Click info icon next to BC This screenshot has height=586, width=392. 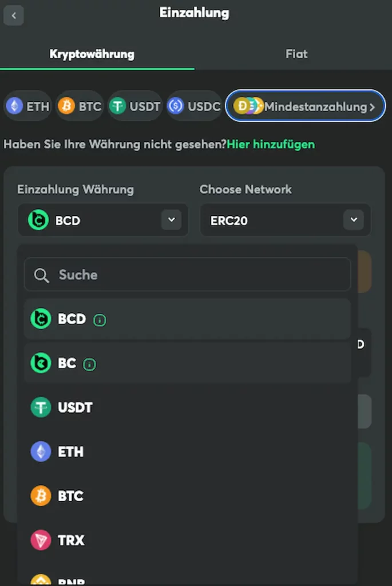89,364
